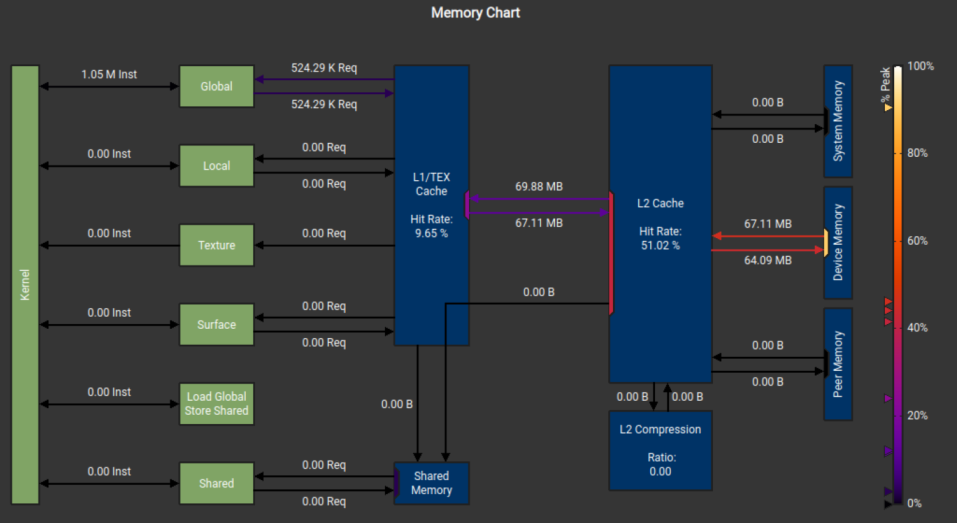Click the Device Memory block

tap(838, 242)
